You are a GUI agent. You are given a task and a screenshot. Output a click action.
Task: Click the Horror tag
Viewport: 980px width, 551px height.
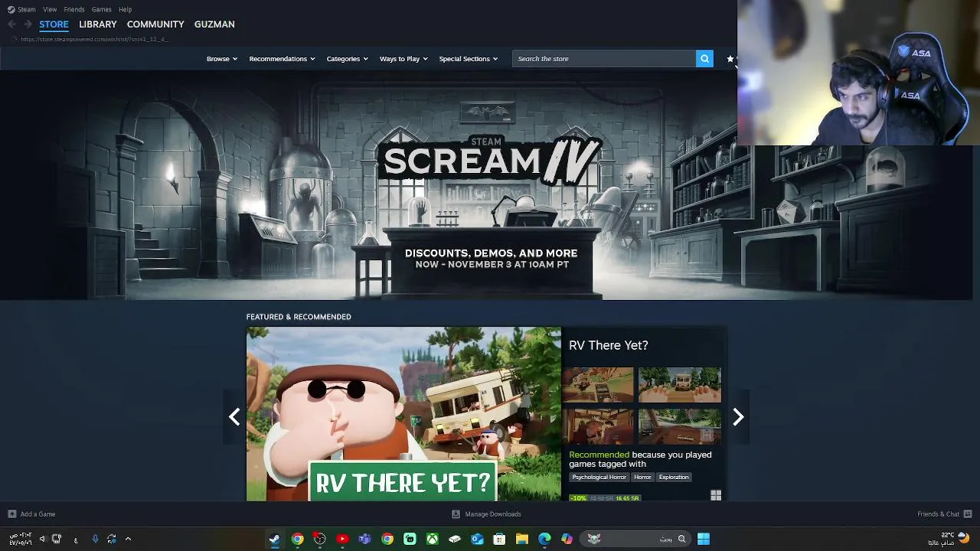point(642,477)
